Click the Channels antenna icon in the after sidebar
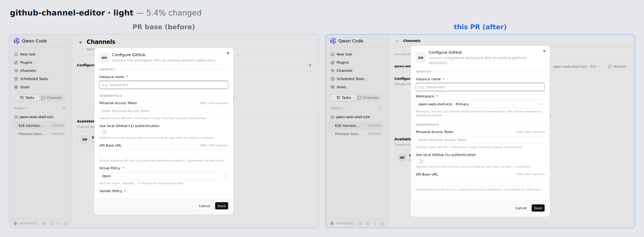Image resolution: width=644 pixels, height=237 pixels. pyautogui.click(x=333, y=71)
